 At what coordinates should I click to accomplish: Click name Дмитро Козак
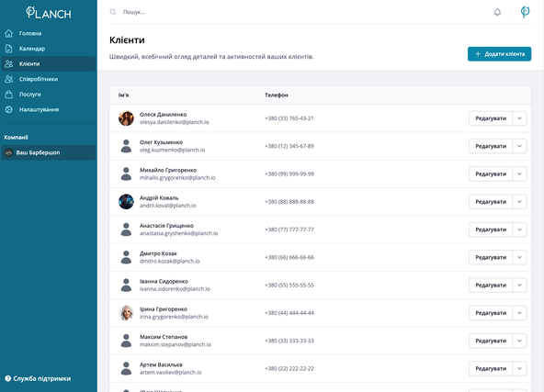click(x=158, y=253)
